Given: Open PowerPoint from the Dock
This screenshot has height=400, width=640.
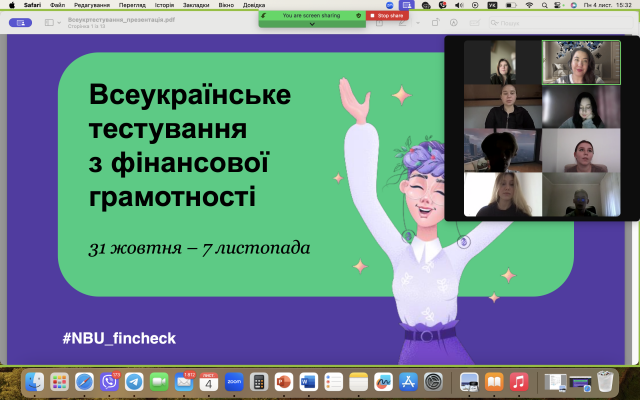Looking at the screenshot, I should (283, 382).
